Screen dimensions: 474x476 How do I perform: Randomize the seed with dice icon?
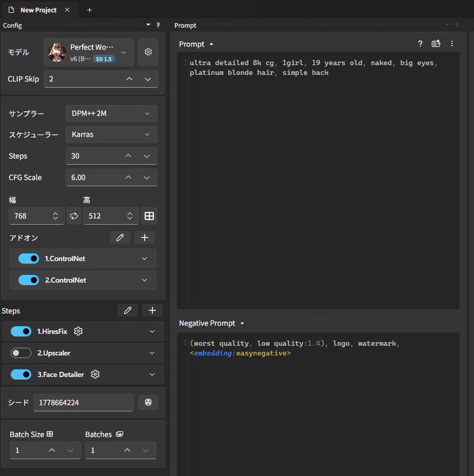click(x=148, y=402)
